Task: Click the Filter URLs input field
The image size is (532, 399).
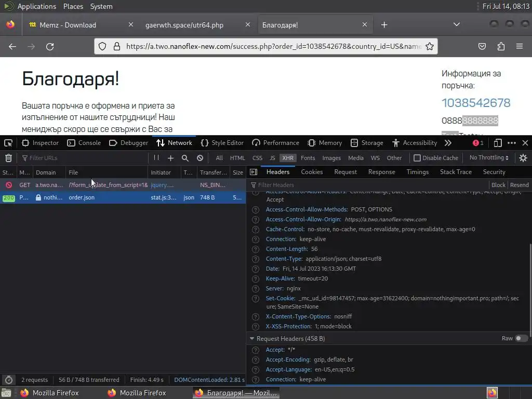Action: [x=84, y=158]
